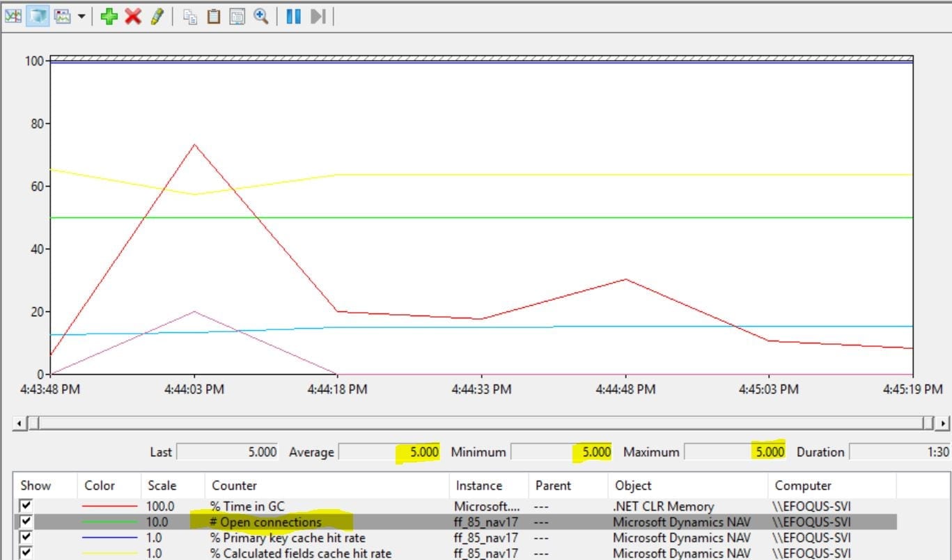The width and height of the screenshot is (952, 560).
Task: Click the time range slider's left arrow
Action: click(19, 423)
